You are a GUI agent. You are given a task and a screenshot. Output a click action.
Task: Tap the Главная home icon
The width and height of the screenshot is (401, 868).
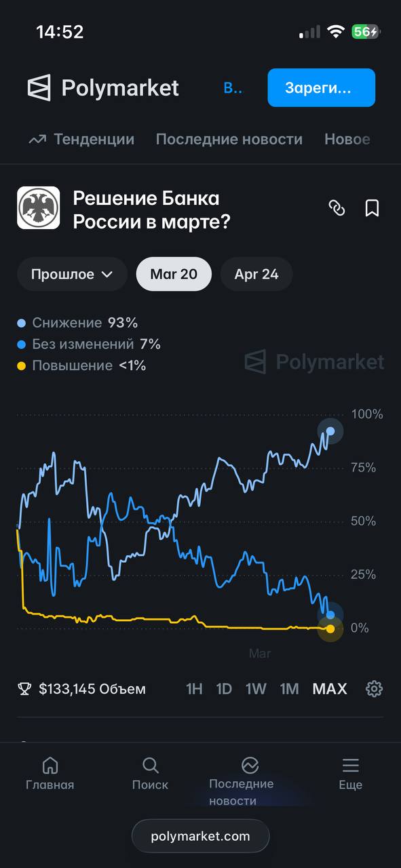tap(50, 766)
